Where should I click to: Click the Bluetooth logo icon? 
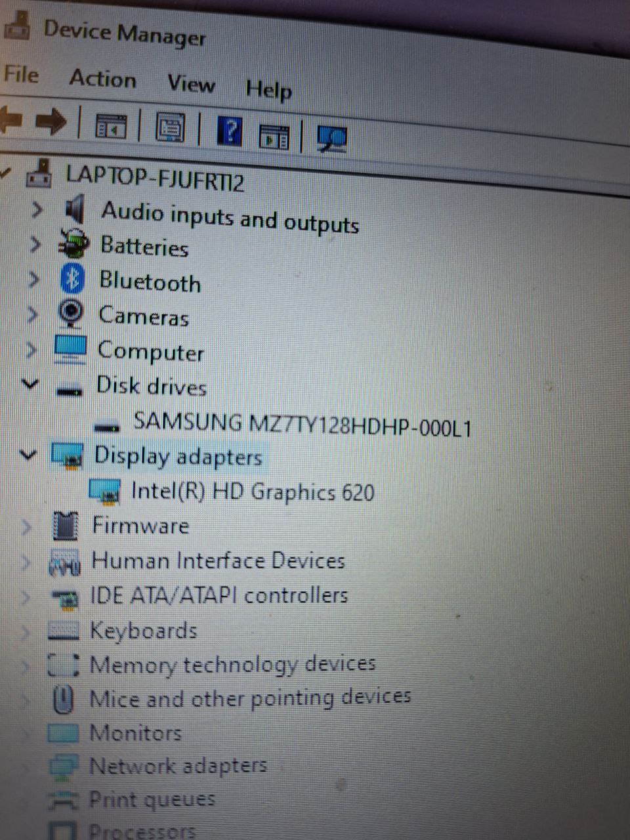click(72, 279)
